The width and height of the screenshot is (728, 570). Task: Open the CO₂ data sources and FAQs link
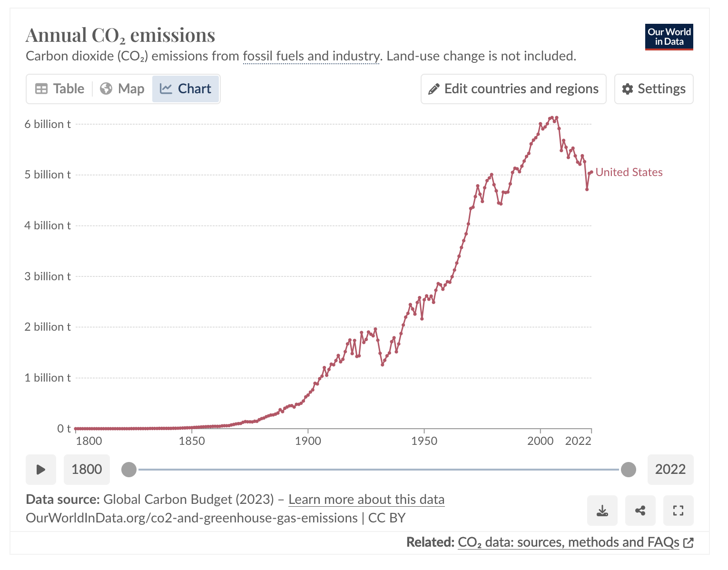(x=568, y=542)
